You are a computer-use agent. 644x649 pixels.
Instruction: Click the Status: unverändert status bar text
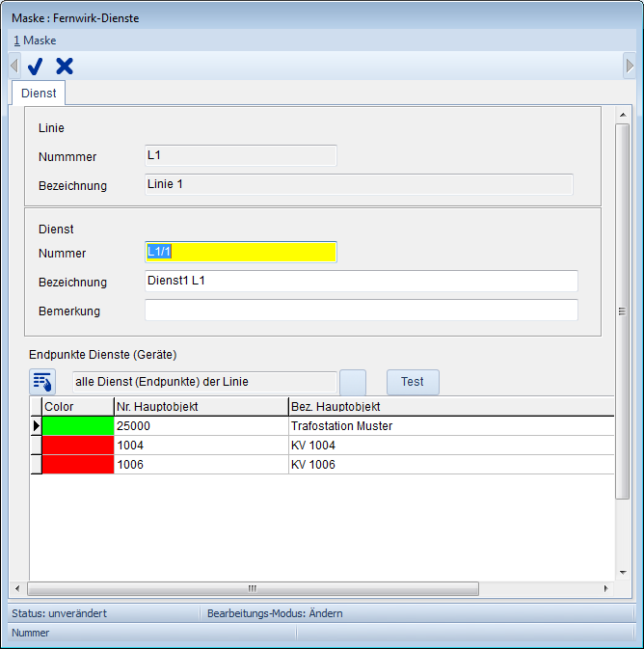click(x=59, y=613)
